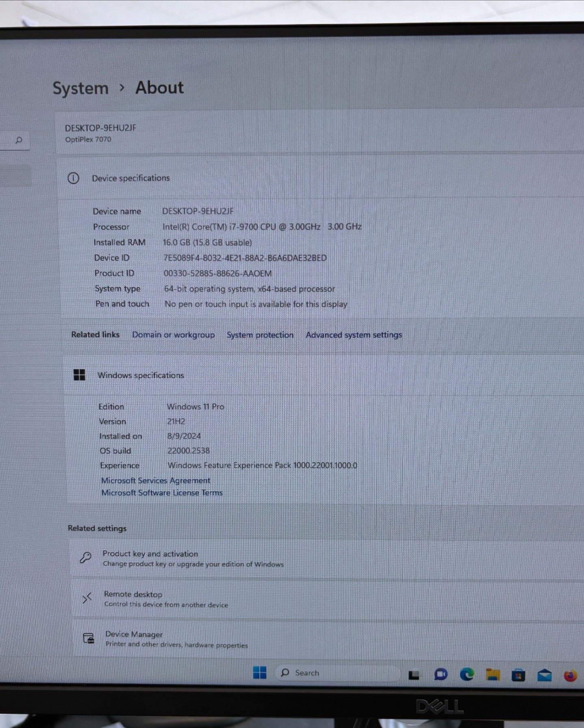Go back to System in breadcrumb
The image size is (584, 728).
click(80, 88)
